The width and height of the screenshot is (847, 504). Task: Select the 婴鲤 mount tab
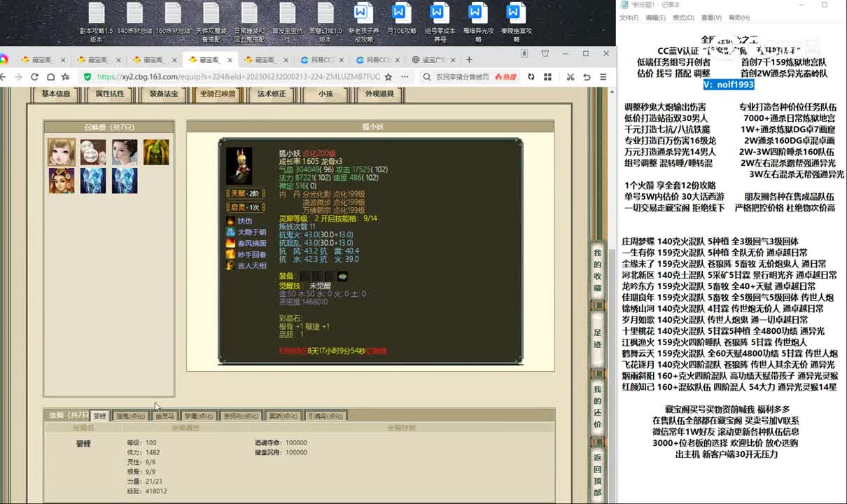click(100, 416)
